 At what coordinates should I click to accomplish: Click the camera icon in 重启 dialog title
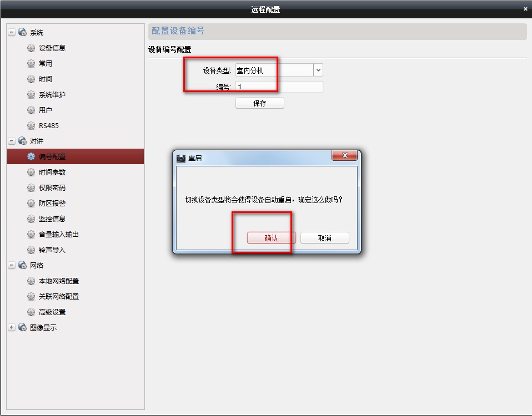pyautogui.click(x=181, y=158)
